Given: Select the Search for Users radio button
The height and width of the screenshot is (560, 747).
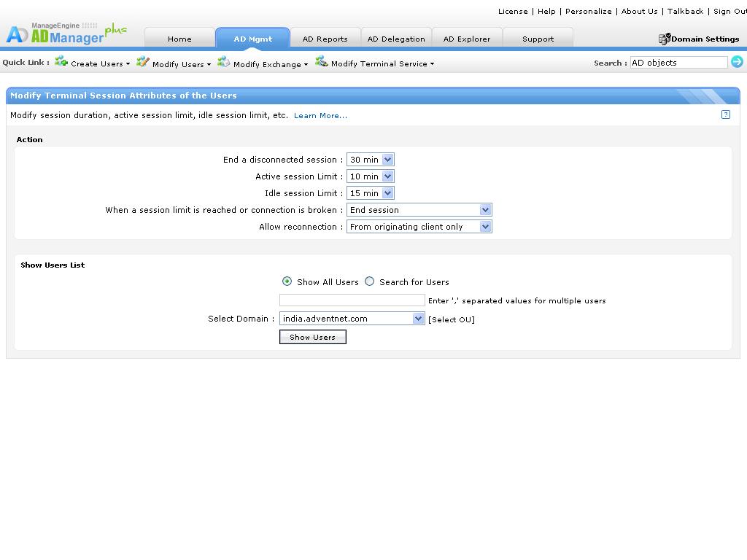Looking at the screenshot, I should [x=370, y=281].
